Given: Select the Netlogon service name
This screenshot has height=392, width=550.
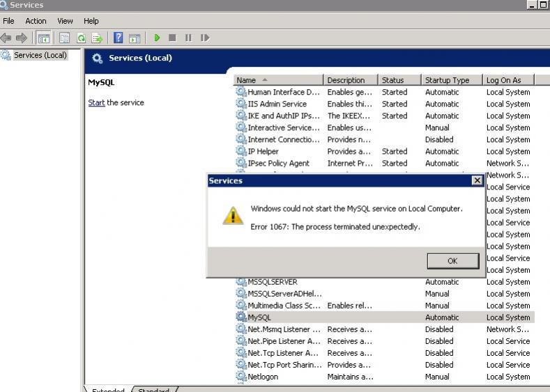Looking at the screenshot, I should 263,377.
